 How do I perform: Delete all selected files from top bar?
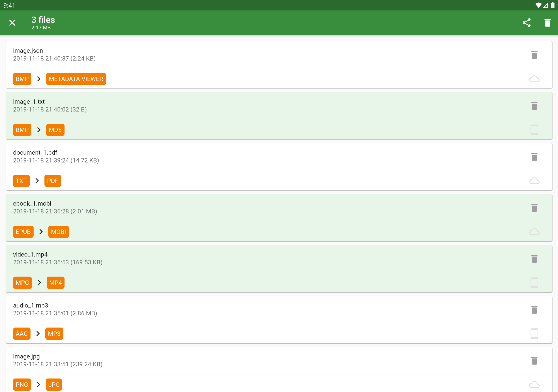547,23
